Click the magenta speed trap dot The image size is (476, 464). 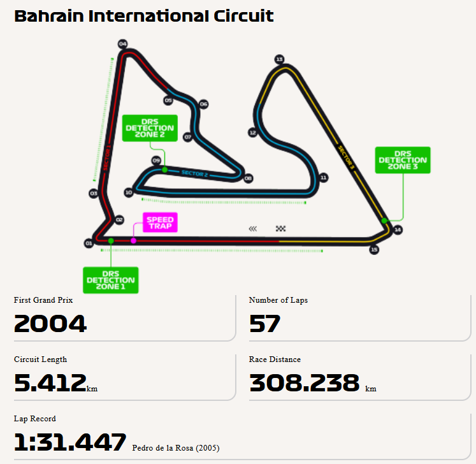133,240
